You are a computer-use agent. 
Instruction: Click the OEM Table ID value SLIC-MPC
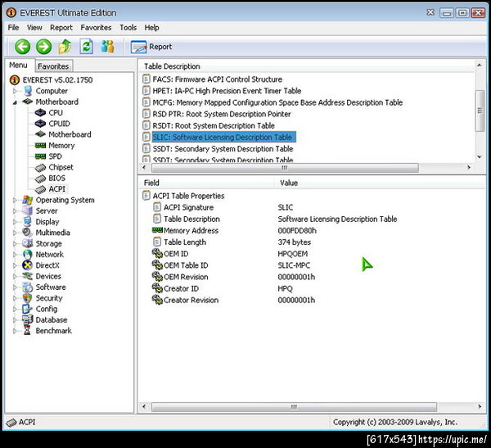point(294,265)
